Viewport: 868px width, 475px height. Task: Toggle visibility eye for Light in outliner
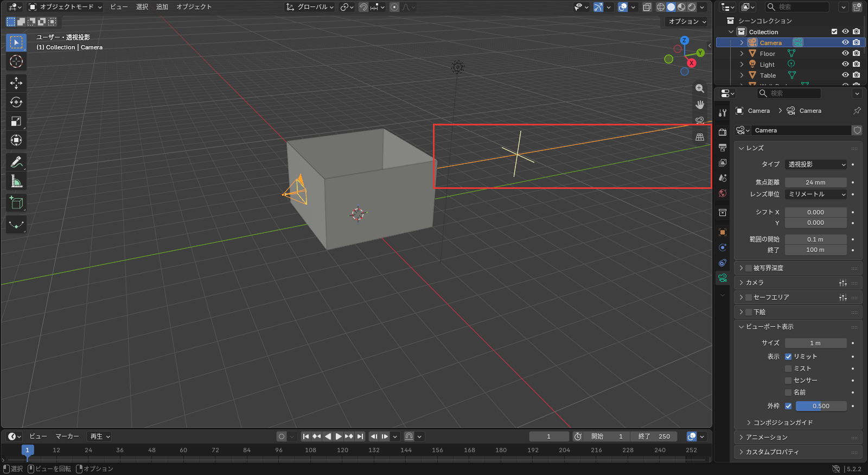pyautogui.click(x=845, y=64)
